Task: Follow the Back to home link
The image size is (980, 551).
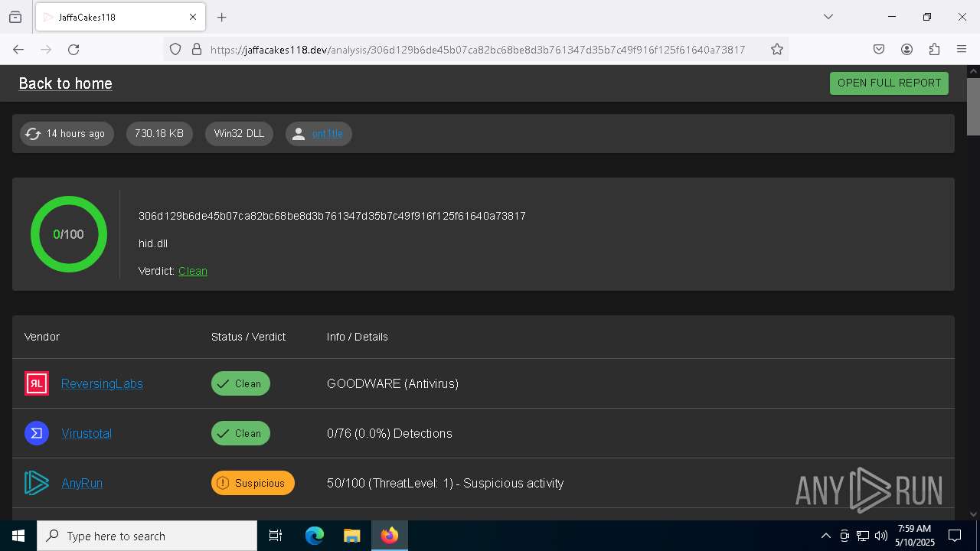Action: tap(65, 83)
